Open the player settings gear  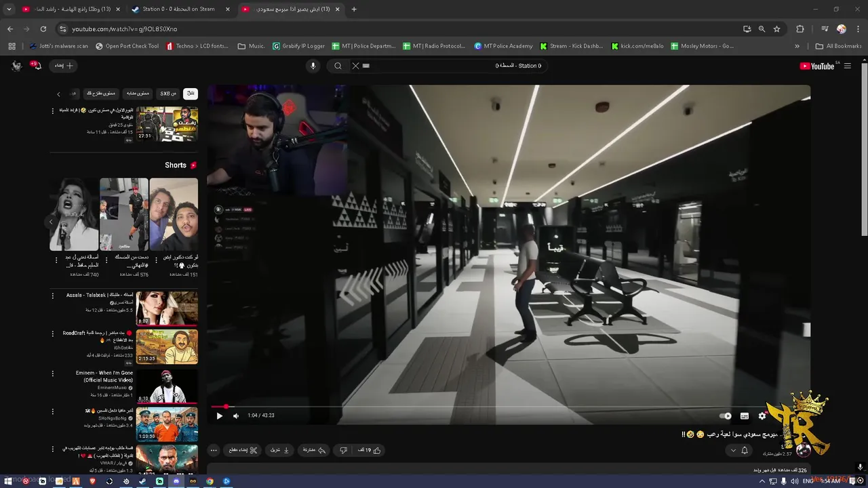(x=762, y=415)
